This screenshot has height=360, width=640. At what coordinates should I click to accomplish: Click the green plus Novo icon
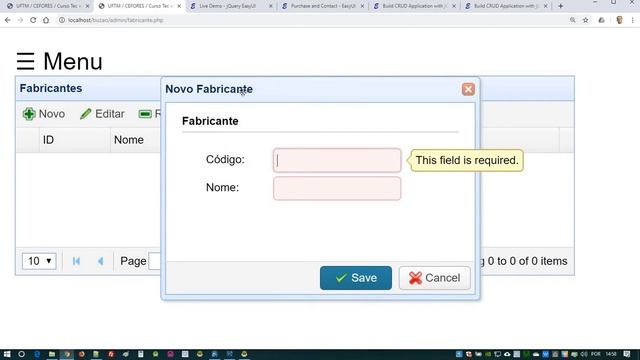[29, 114]
